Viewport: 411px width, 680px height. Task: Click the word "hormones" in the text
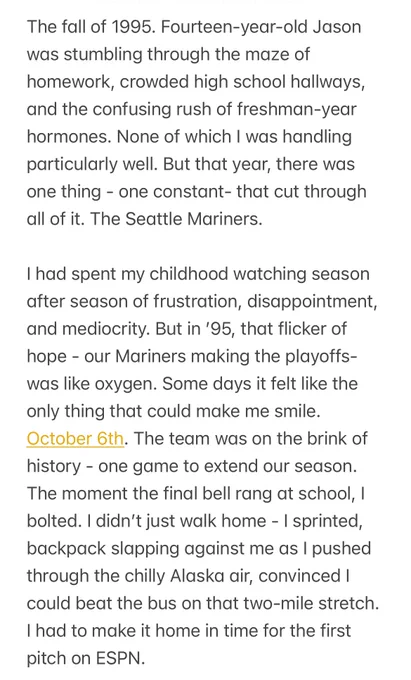[x=68, y=137]
